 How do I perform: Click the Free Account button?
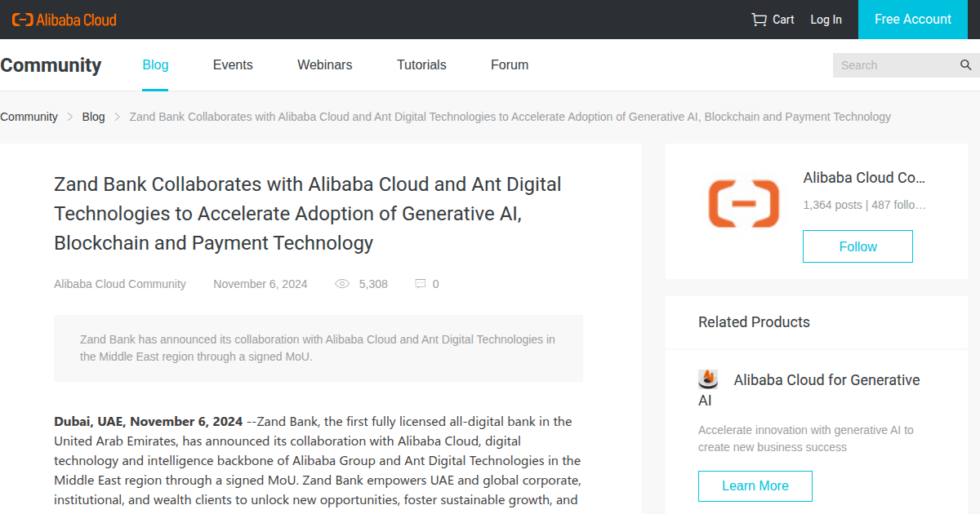[912, 19]
